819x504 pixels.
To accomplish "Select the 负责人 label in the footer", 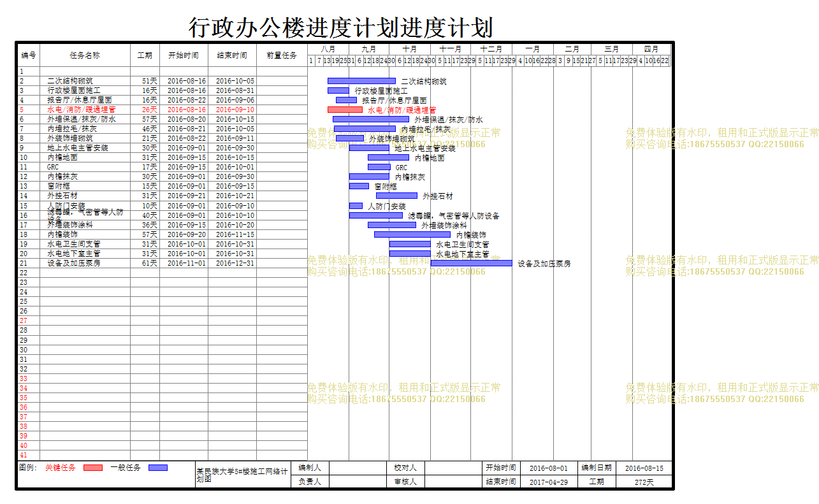I will [x=310, y=482].
